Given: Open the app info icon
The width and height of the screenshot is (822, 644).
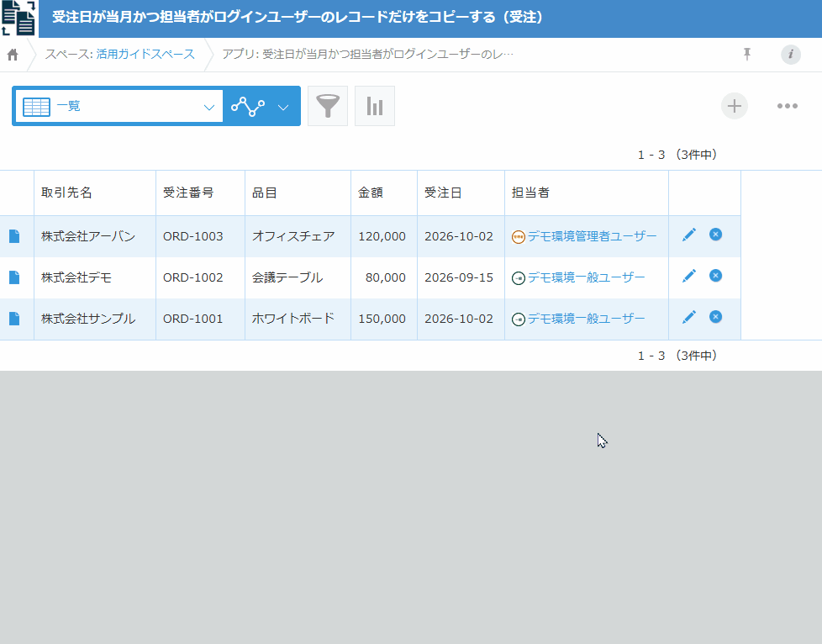Looking at the screenshot, I should pyautogui.click(x=791, y=54).
